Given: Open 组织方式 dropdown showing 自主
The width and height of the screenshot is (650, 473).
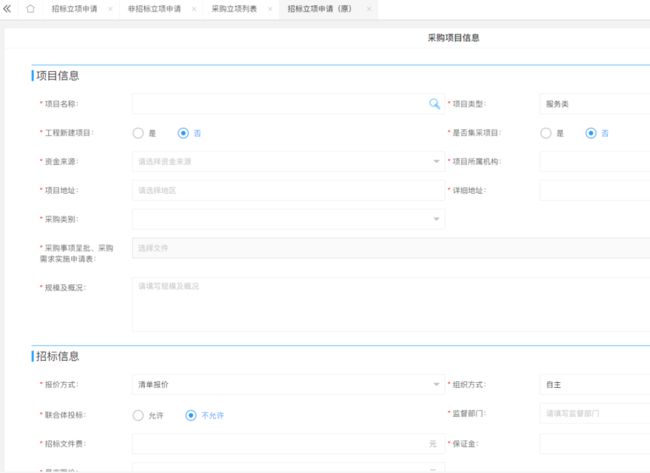Looking at the screenshot, I should pos(595,384).
